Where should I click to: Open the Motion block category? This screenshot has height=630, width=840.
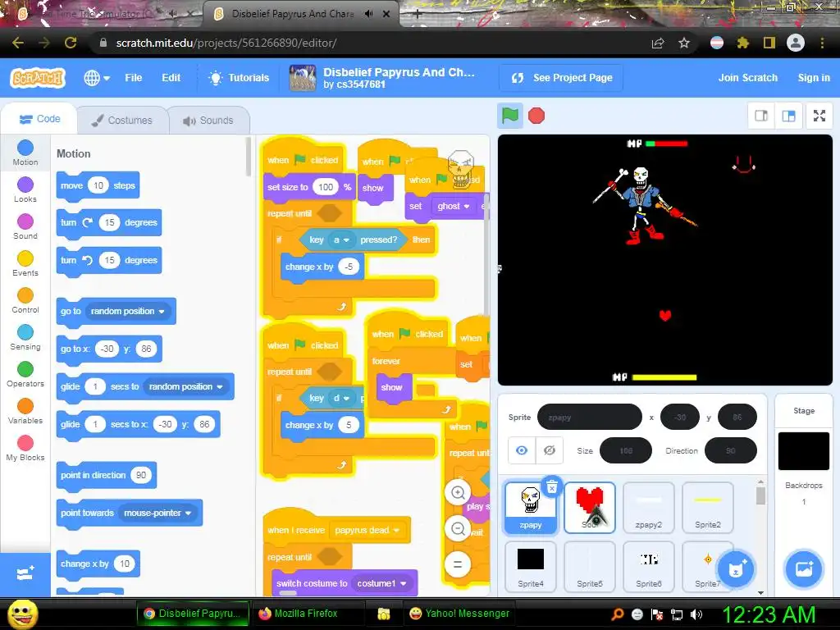[x=25, y=153]
